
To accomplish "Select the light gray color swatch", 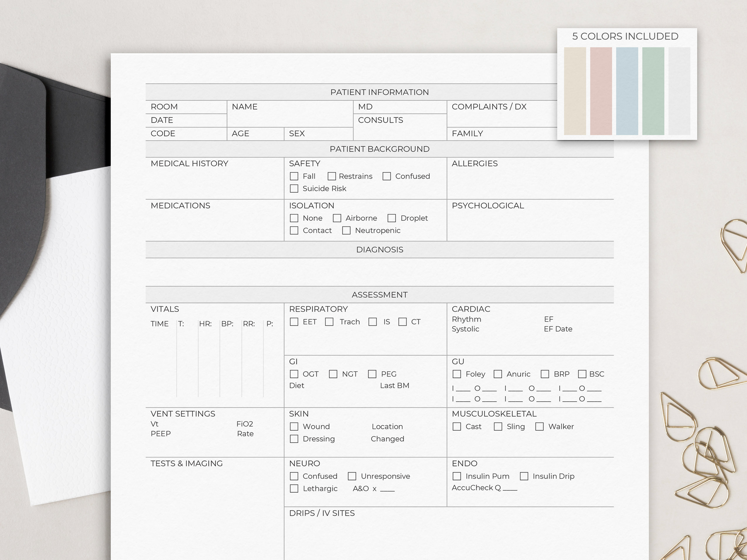I will pyautogui.click(x=679, y=91).
